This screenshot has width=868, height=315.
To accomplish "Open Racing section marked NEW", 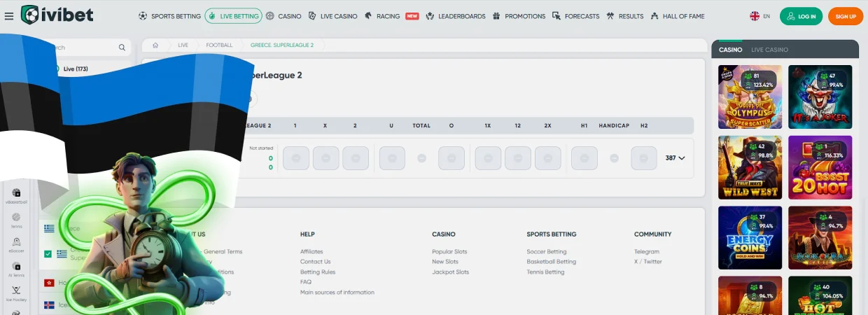I will pyautogui.click(x=391, y=16).
